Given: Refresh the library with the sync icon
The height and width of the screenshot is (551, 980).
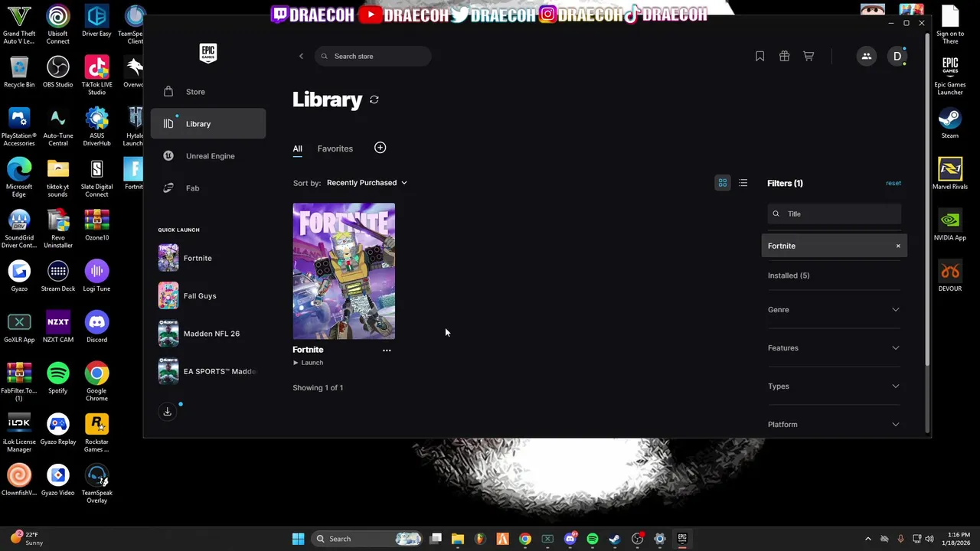Looking at the screenshot, I should coord(374,99).
